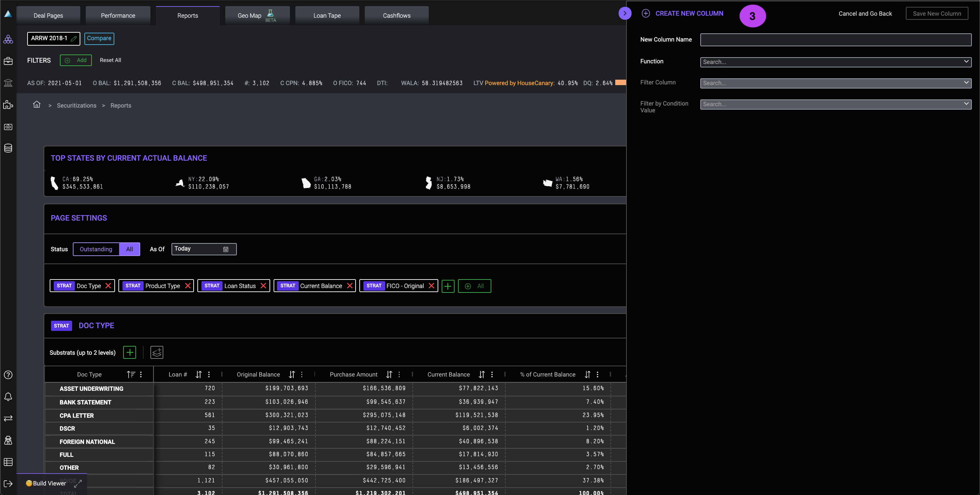Open the Cashflows tab
This screenshot has width=980, height=495.
click(x=396, y=16)
